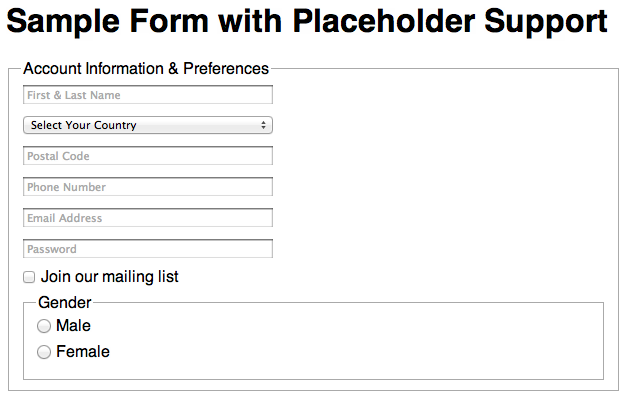Click the country dropdown's up-down arrows
The width and height of the screenshot is (626, 399).
point(263,125)
